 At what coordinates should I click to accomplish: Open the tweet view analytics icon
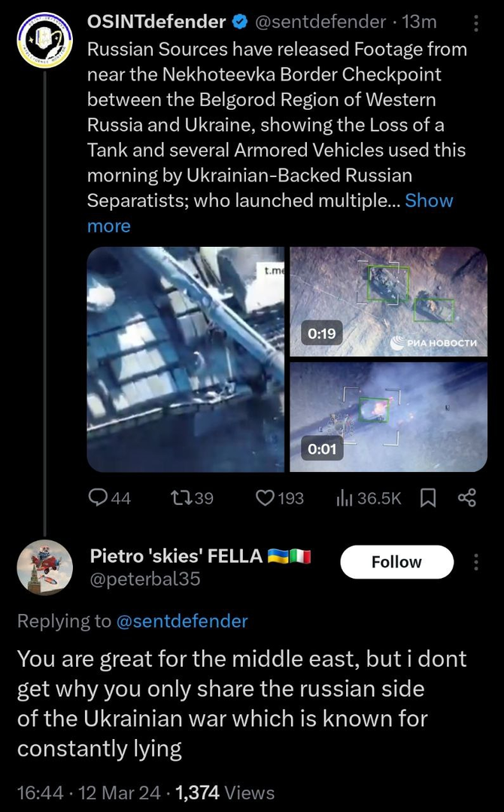(x=345, y=497)
